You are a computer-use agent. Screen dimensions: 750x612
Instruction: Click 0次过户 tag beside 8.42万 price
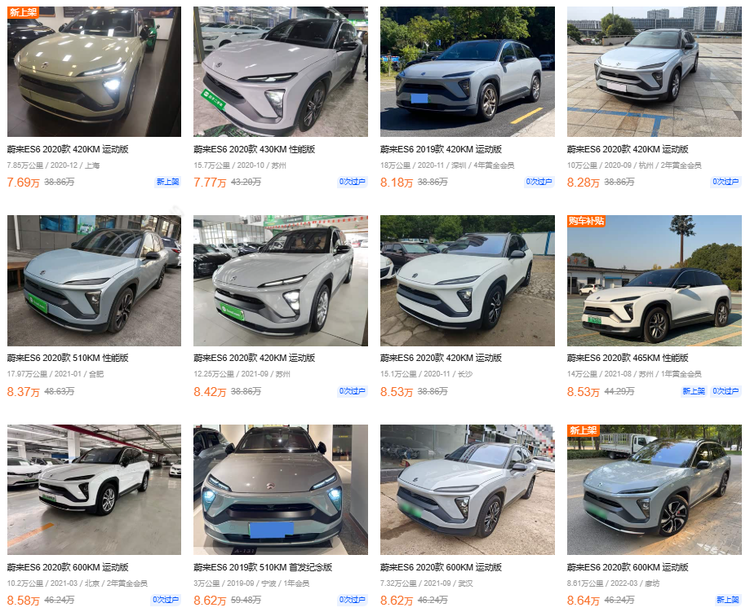tap(352, 391)
